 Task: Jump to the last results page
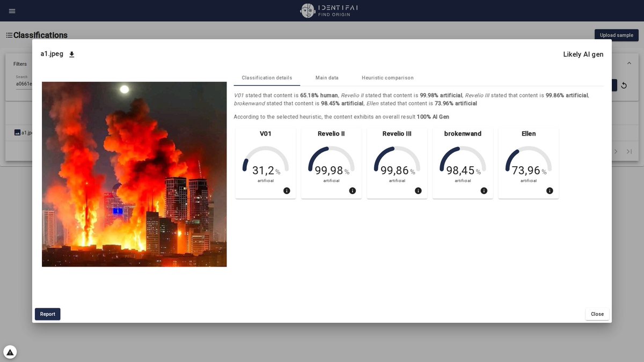629,152
